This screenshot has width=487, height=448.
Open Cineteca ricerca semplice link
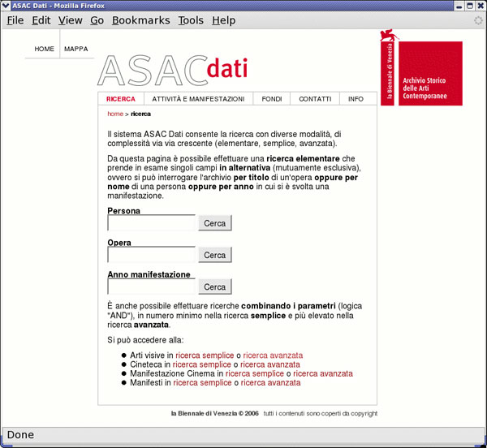202,364
